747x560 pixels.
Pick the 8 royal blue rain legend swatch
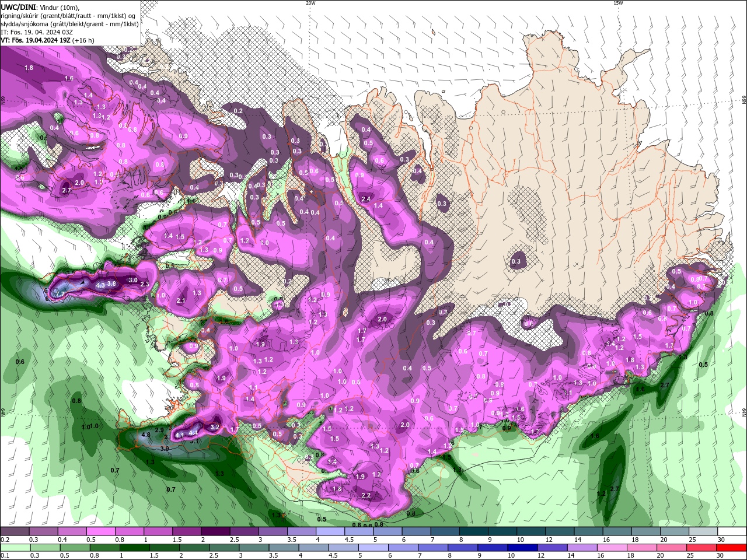[462, 548]
